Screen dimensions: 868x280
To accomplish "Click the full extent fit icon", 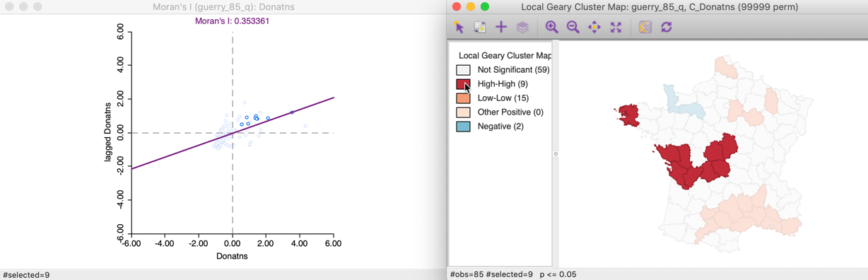I will point(616,27).
